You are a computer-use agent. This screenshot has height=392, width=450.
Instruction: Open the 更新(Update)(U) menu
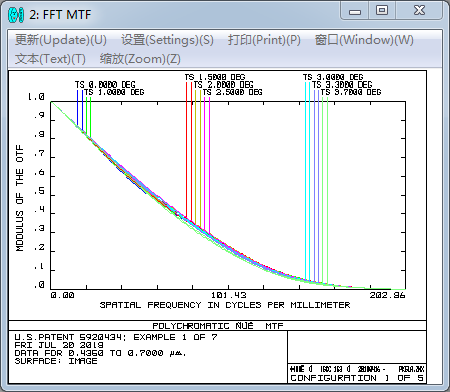[x=61, y=40]
